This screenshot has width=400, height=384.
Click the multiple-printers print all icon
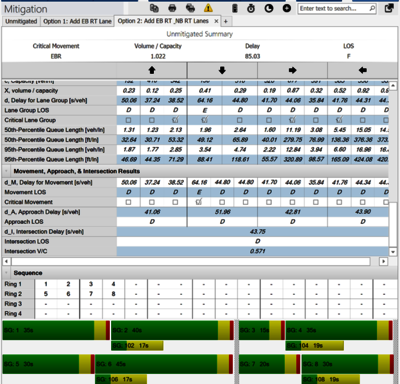coord(190,8)
